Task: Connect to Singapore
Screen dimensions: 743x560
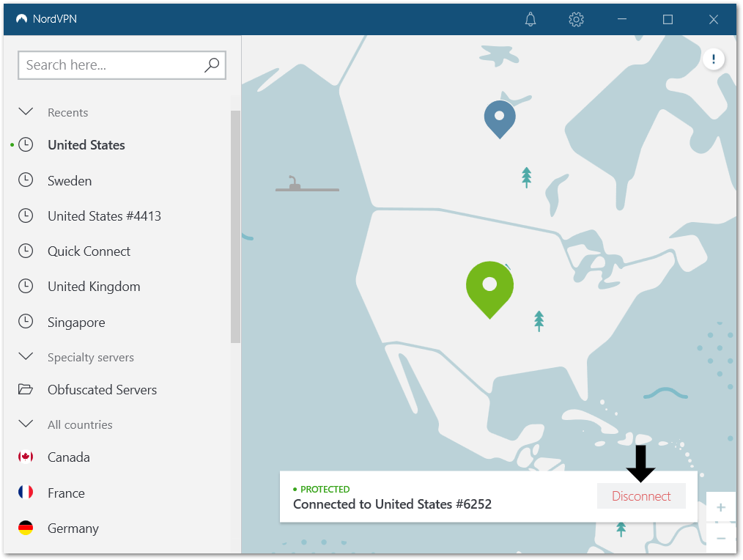Action: click(76, 323)
